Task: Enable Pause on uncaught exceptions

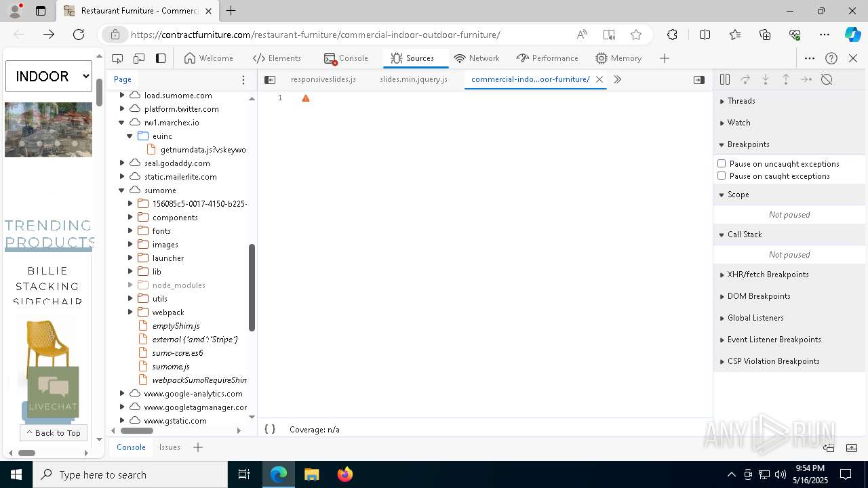Action: 722,163
